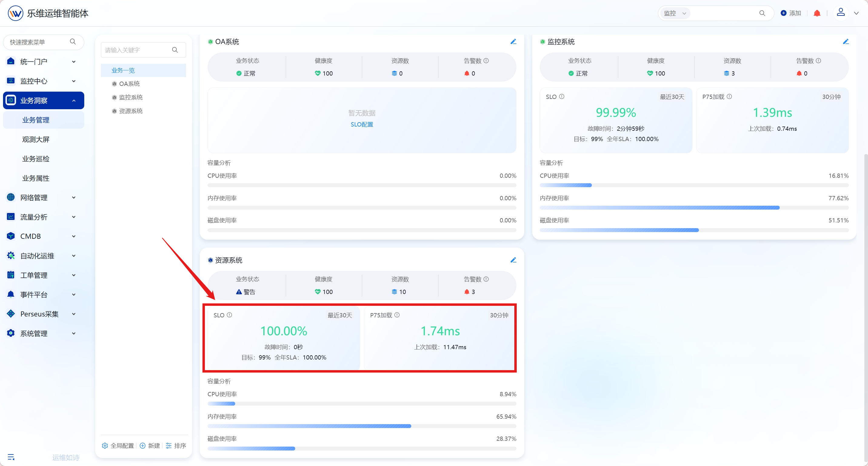Screen dimensions: 868x466
Task: Click the 99.99% SLO value in 监控系统
Action: tap(616, 113)
